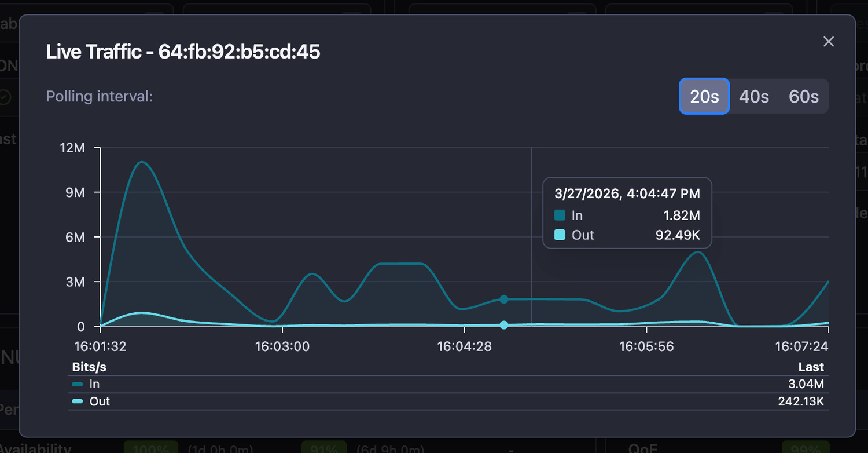
Task: Click the 92.49K tooltip Out value
Action: click(x=678, y=235)
